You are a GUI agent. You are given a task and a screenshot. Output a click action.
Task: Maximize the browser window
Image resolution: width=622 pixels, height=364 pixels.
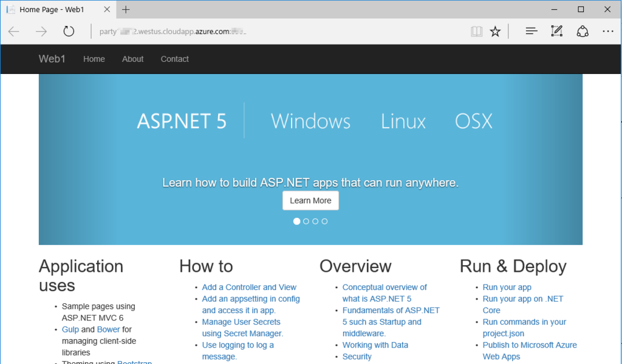click(x=581, y=10)
